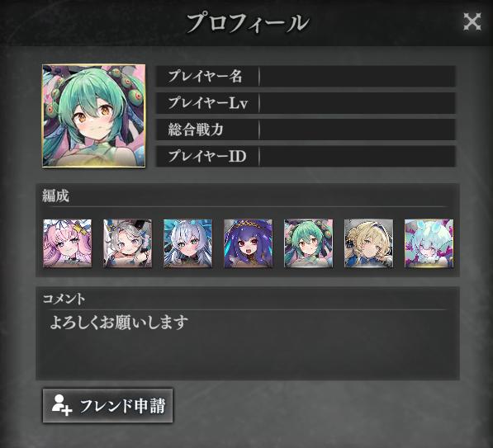
Task: Click the プレイヤー名 value field
Action: [x=358, y=77]
